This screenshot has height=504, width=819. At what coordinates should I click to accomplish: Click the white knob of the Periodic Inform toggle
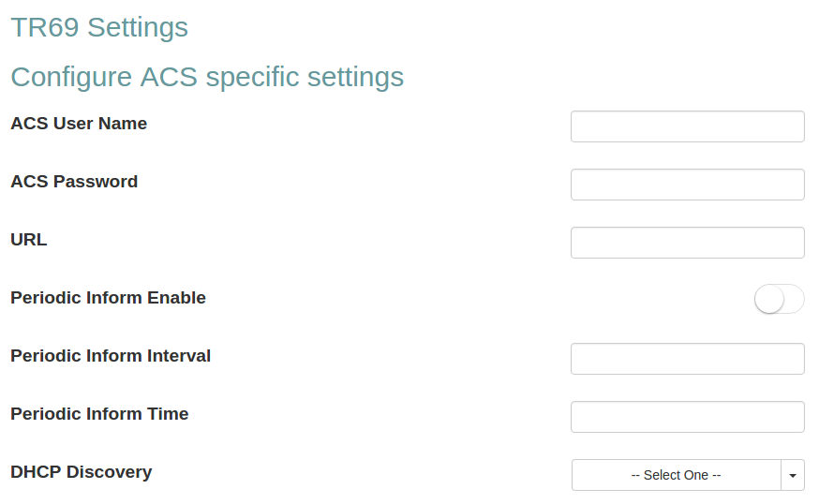[x=769, y=300]
